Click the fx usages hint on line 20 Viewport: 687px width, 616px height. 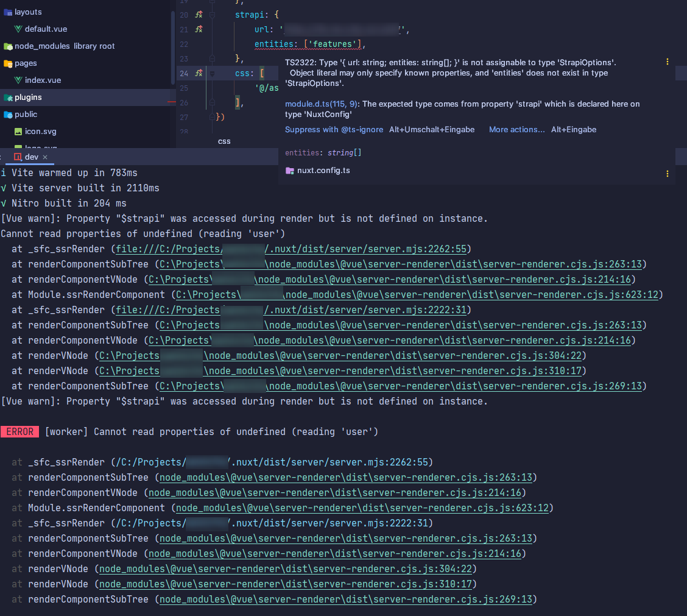pos(198,14)
